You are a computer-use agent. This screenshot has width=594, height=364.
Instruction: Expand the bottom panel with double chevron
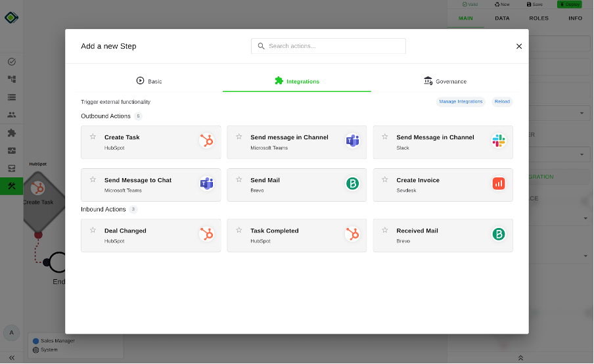pyautogui.click(x=520, y=358)
